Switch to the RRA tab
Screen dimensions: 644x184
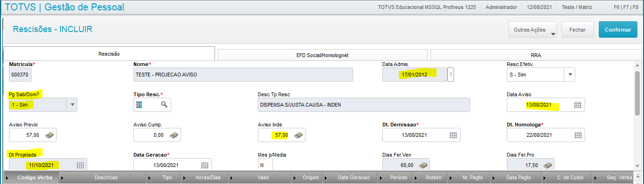536,55
